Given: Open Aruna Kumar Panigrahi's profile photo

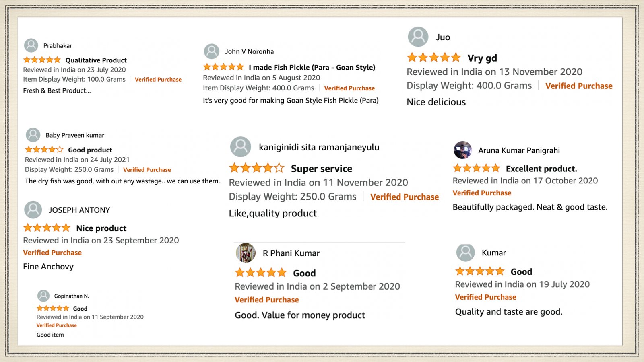Looking at the screenshot, I should 462,150.
